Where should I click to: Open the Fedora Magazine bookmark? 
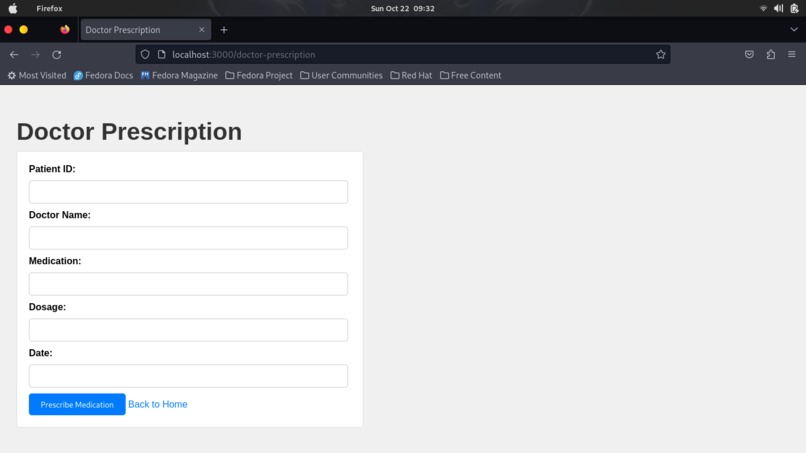pos(179,75)
